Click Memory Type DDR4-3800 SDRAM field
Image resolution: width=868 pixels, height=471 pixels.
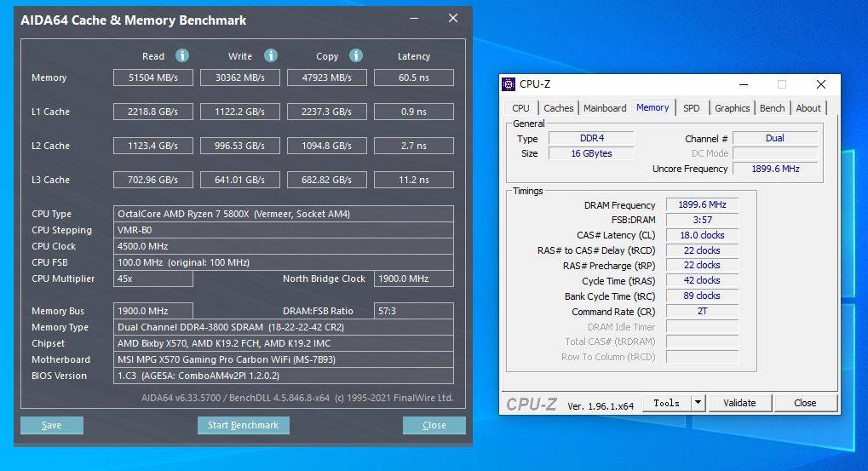tap(284, 327)
